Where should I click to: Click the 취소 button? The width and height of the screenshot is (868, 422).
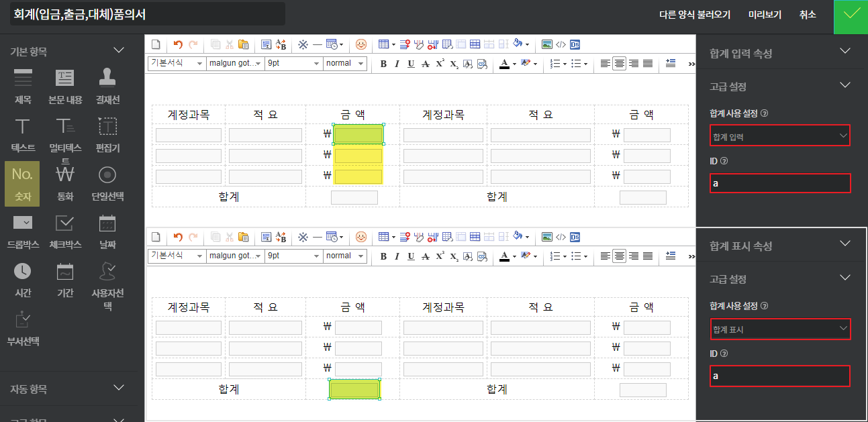[x=808, y=15]
